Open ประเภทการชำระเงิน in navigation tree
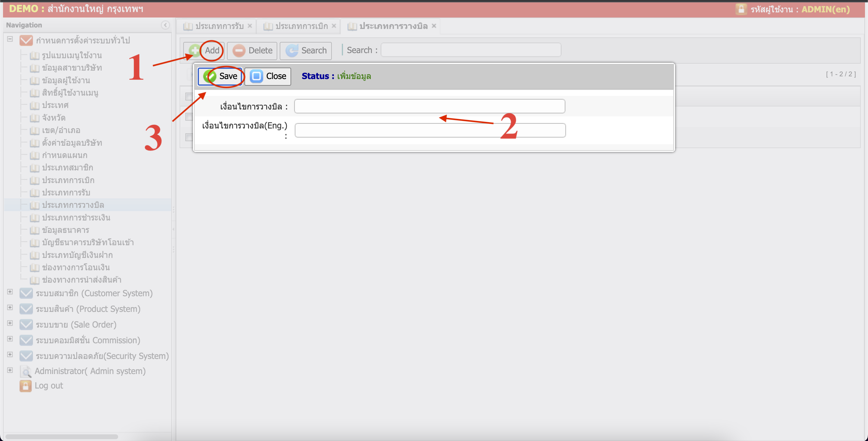Screen dimensions: 868x441 click(x=76, y=217)
